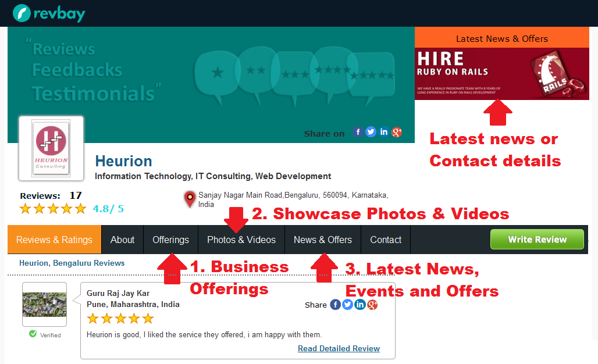Go to the Photos & Videos tab
The width and height of the screenshot is (598, 364).
[x=241, y=240]
